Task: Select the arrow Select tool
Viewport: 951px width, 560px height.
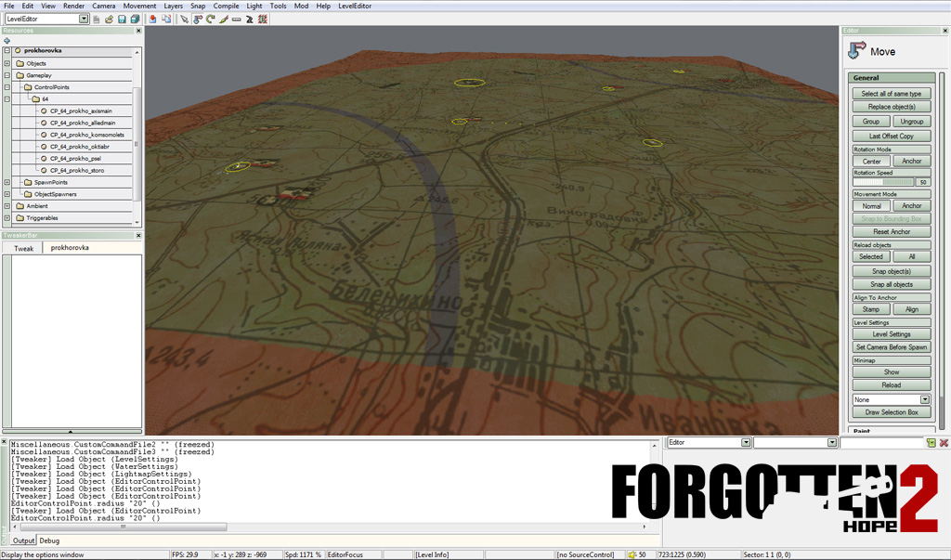Action: (x=185, y=20)
